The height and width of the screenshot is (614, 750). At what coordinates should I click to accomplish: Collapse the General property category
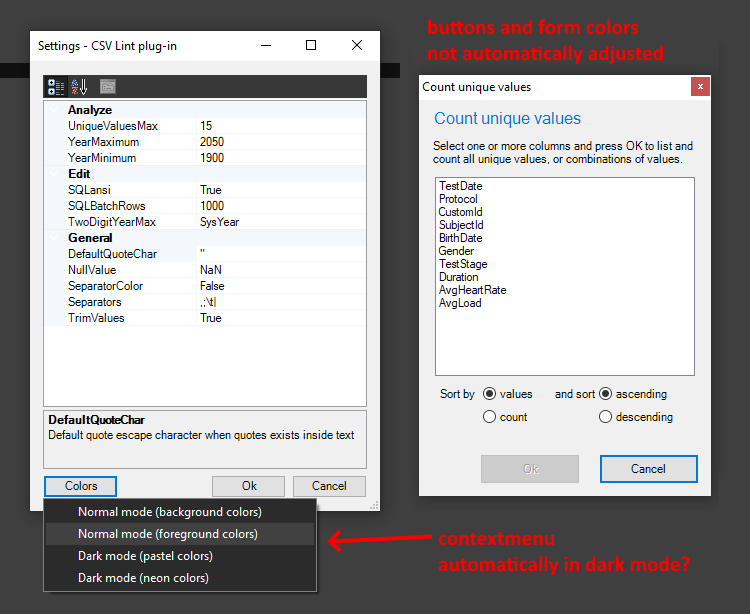pyautogui.click(x=56, y=238)
